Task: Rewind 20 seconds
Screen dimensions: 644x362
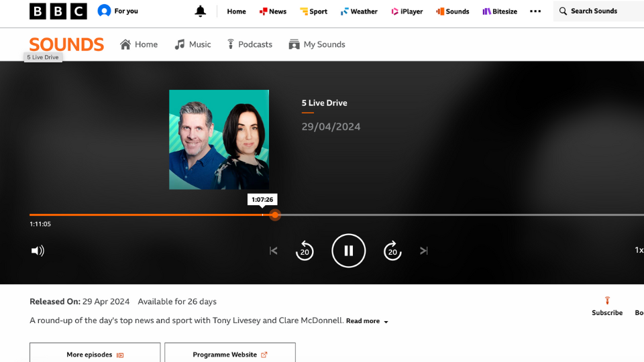Action: click(305, 250)
